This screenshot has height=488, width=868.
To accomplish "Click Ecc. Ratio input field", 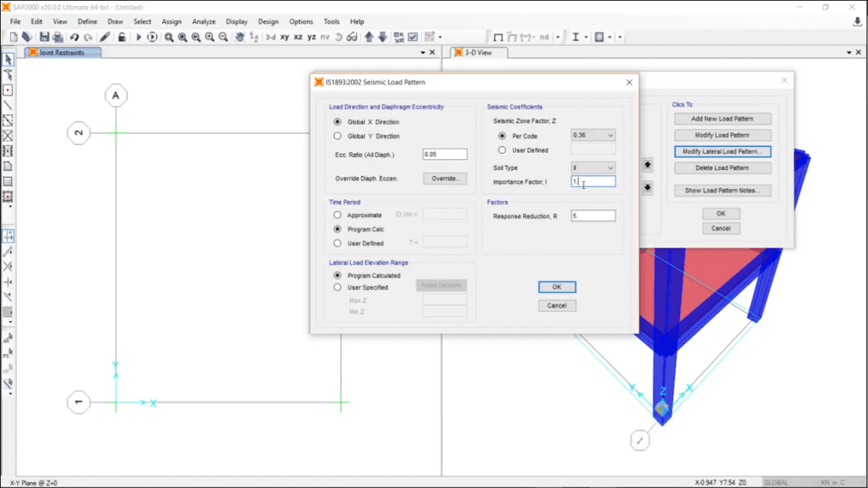I will coord(445,155).
